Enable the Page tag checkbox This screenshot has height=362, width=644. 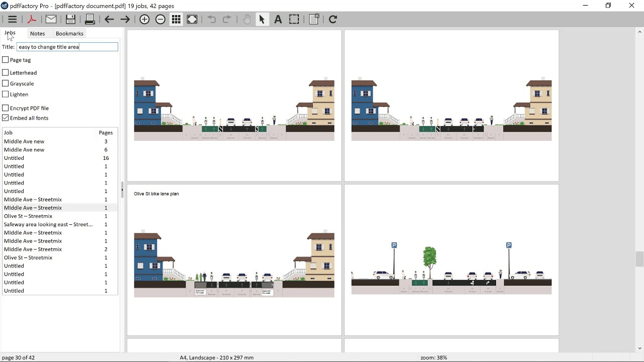[x=6, y=60]
